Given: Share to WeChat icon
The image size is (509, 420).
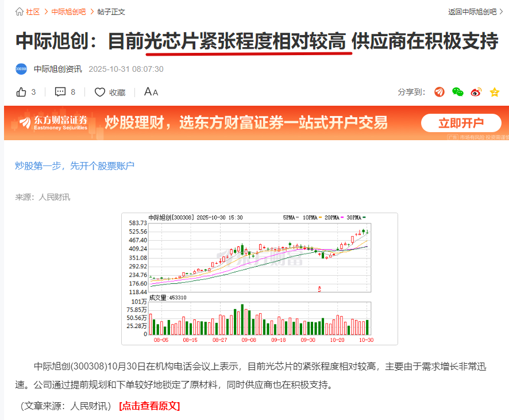Looking at the screenshot, I should click(x=458, y=92).
